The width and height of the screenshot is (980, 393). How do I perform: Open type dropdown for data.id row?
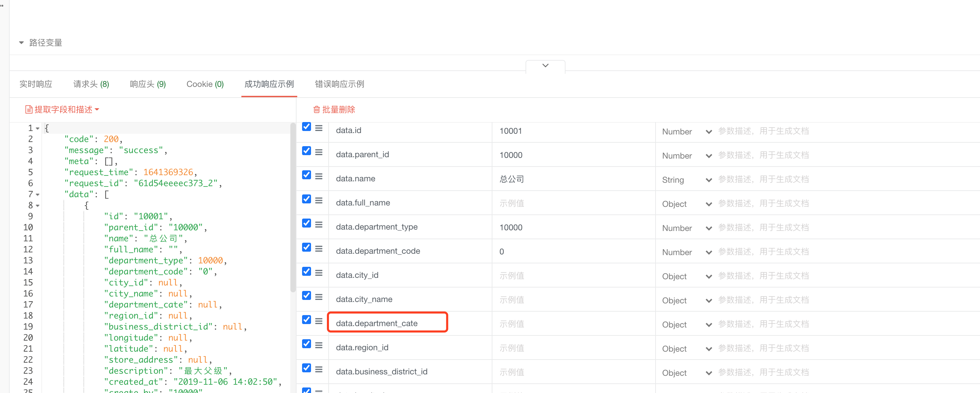click(687, 132)
